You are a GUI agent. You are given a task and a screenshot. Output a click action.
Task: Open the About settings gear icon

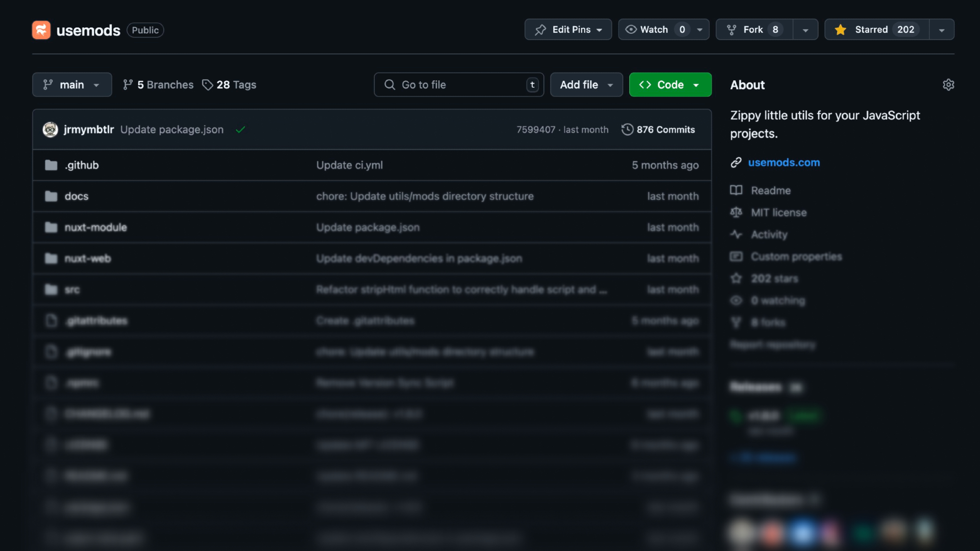click(948, 85)
